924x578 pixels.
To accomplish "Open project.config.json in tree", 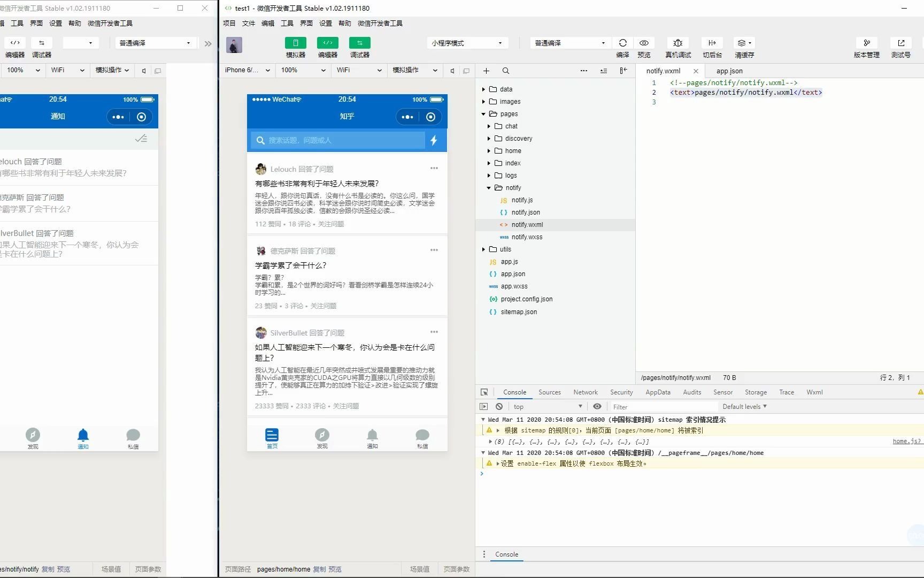I will click(x=527, y=299).
